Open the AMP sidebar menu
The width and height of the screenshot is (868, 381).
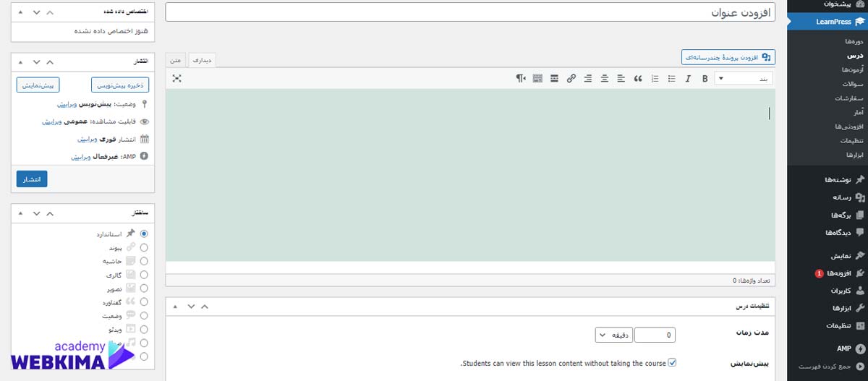tap(827, 348)
